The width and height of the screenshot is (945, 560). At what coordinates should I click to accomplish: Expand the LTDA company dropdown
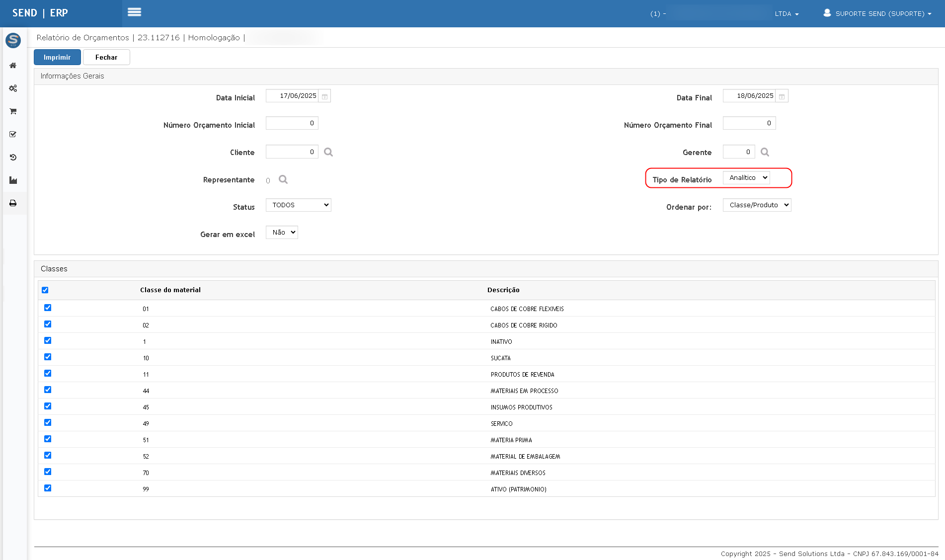coord(787,14)
